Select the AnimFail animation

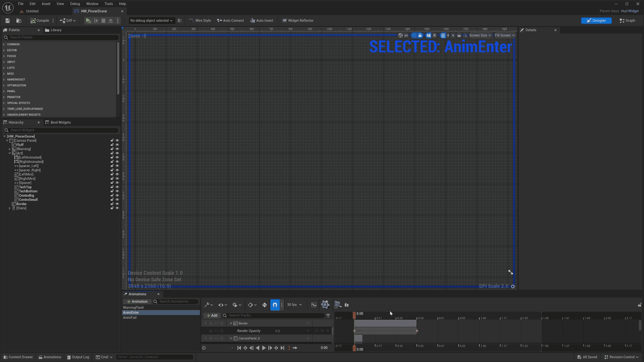pos(130,317)
